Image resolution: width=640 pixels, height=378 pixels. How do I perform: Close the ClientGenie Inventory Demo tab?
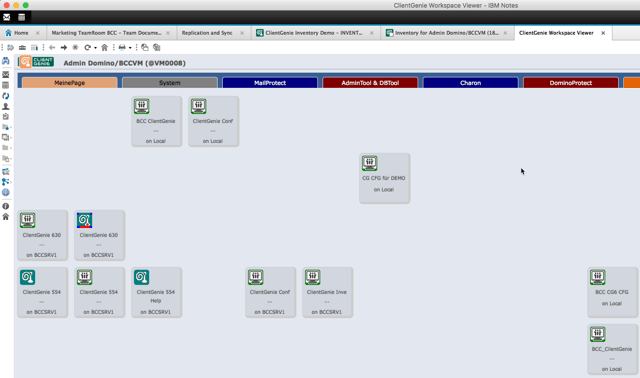click(x=371, y=33)
